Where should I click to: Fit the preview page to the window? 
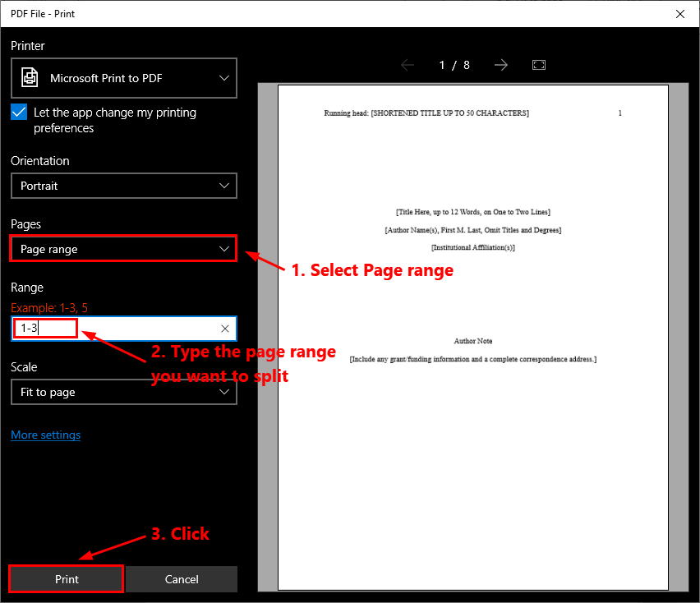[539, 64]
